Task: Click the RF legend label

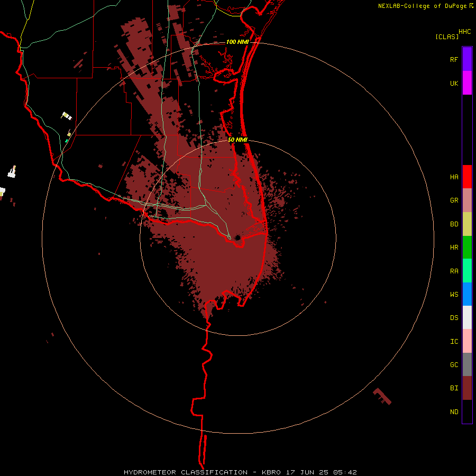Action: [x=454, y=59]
